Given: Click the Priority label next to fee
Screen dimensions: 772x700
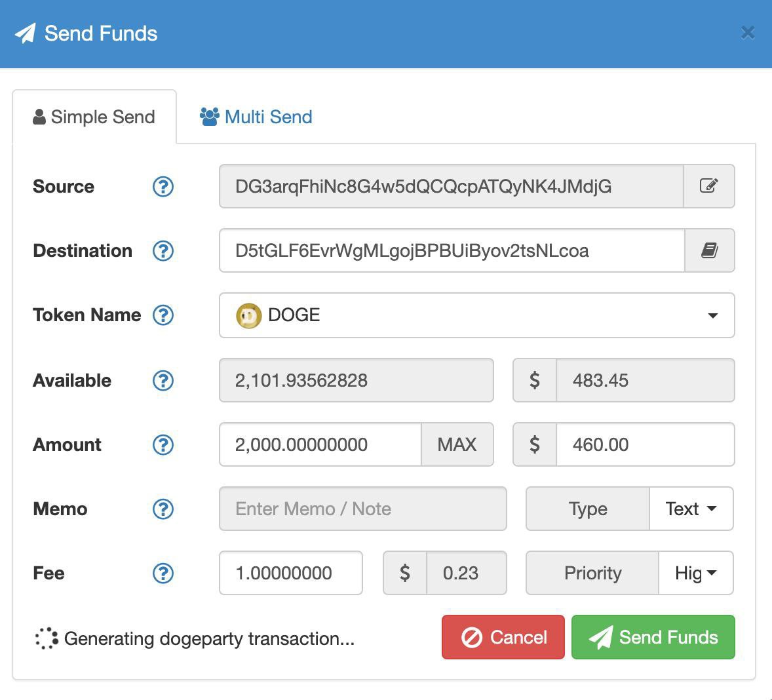Looking at the screenshot, I should pos(593,573).
